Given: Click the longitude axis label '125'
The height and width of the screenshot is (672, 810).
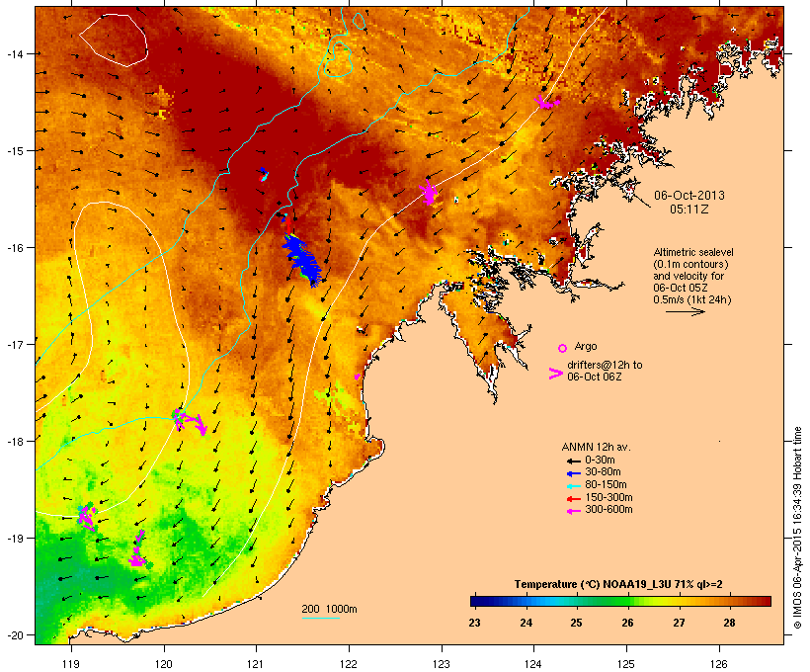Looking at the screenshot, I should (625, 664).
